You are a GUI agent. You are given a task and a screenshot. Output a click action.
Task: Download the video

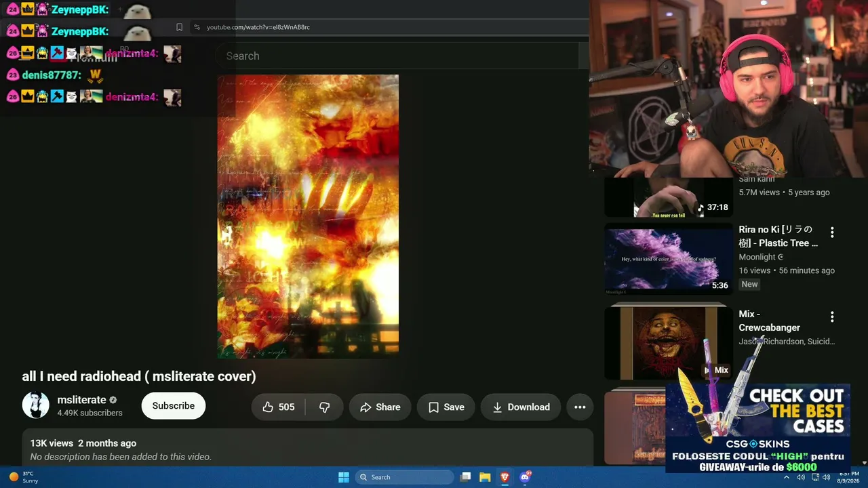521,407
